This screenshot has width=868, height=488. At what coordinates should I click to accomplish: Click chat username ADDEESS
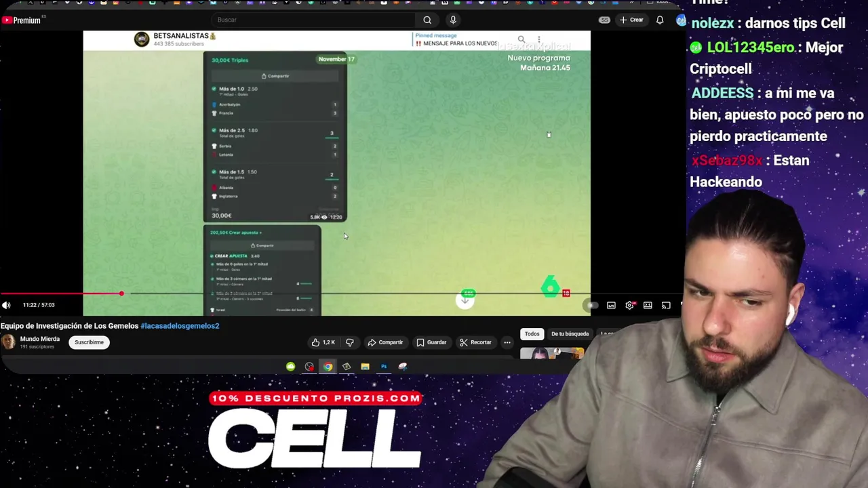pyautogui.click(x=722, y=93)
